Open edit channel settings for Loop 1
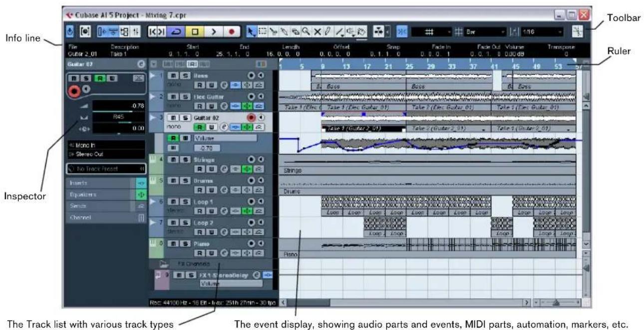The image size is (644, 330). point(225,210)
